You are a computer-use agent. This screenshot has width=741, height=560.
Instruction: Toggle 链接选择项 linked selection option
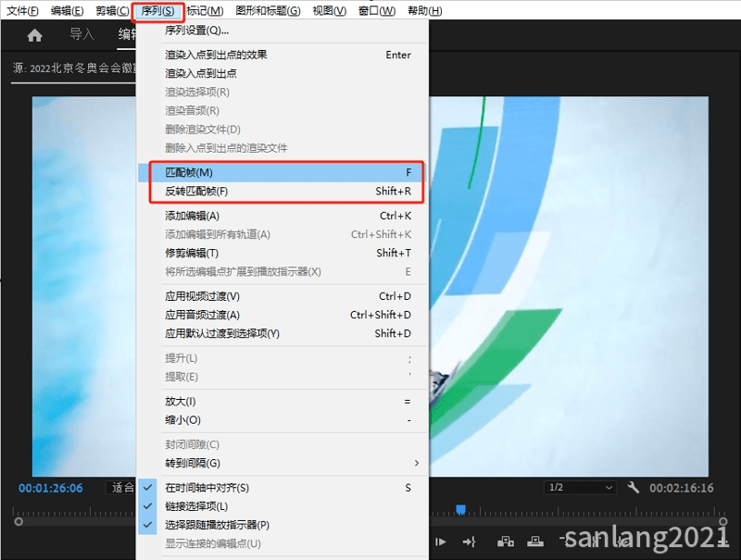pos(147,506)
